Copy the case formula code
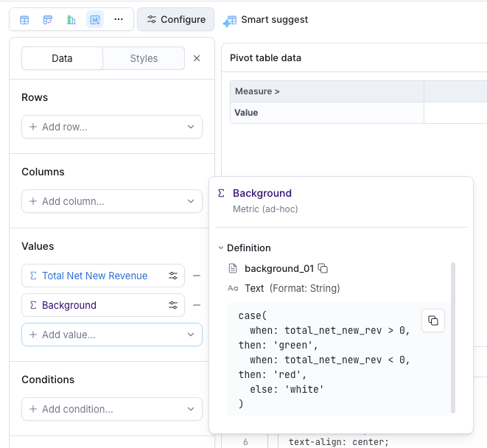This screenshot has height=448, width=487. click(433, 321)
